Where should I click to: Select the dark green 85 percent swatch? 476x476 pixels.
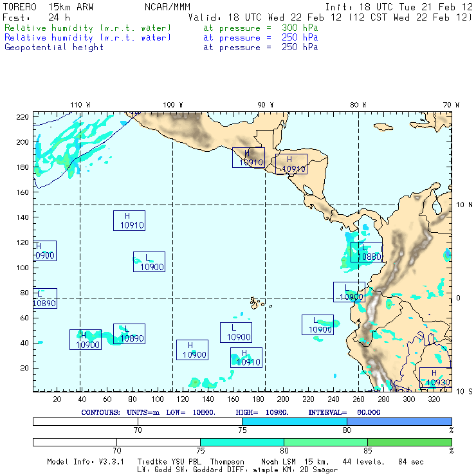(410, 442)
